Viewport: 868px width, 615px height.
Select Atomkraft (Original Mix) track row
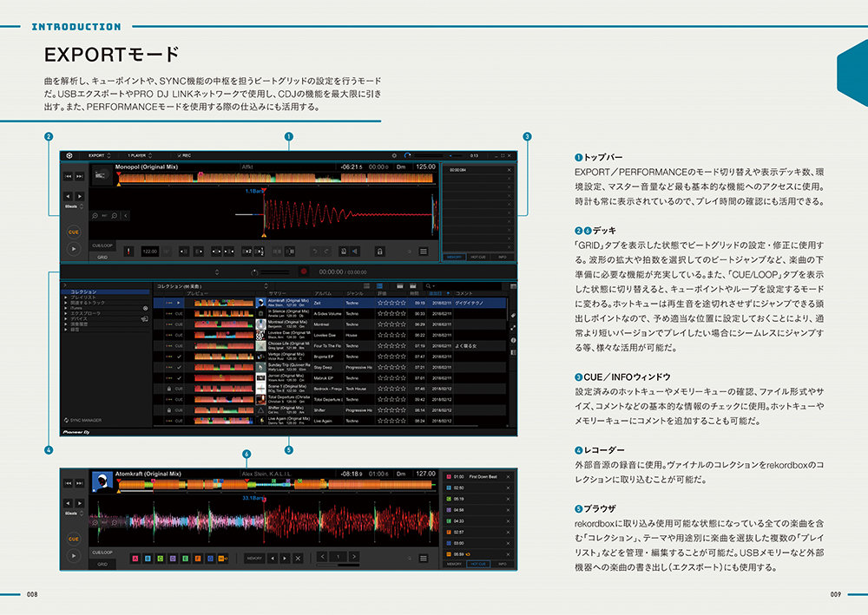[x=330, y=303]
